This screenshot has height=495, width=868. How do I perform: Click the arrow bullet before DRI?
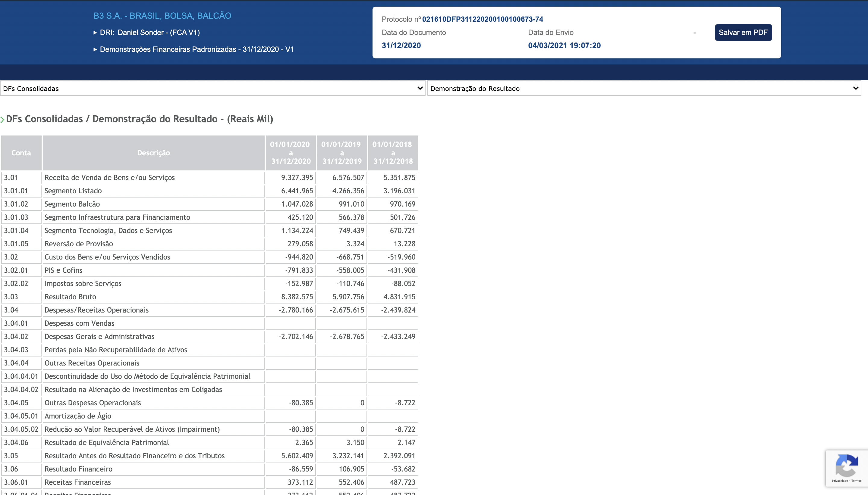95,33
